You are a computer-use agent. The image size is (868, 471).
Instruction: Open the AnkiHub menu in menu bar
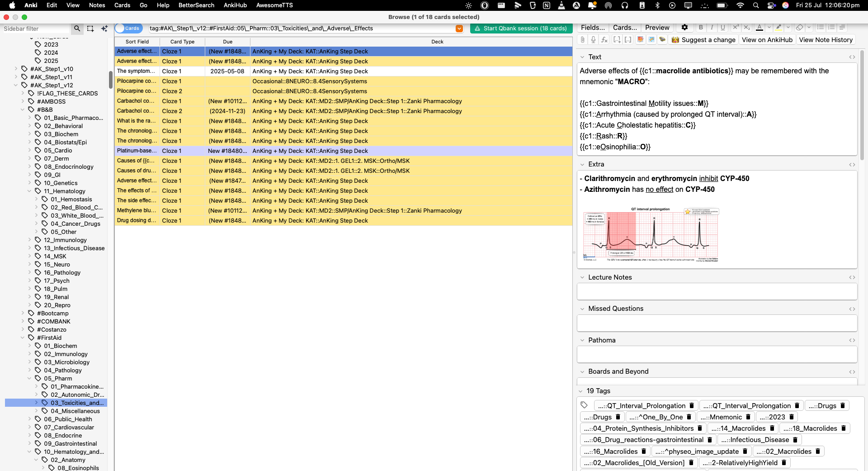235,5
